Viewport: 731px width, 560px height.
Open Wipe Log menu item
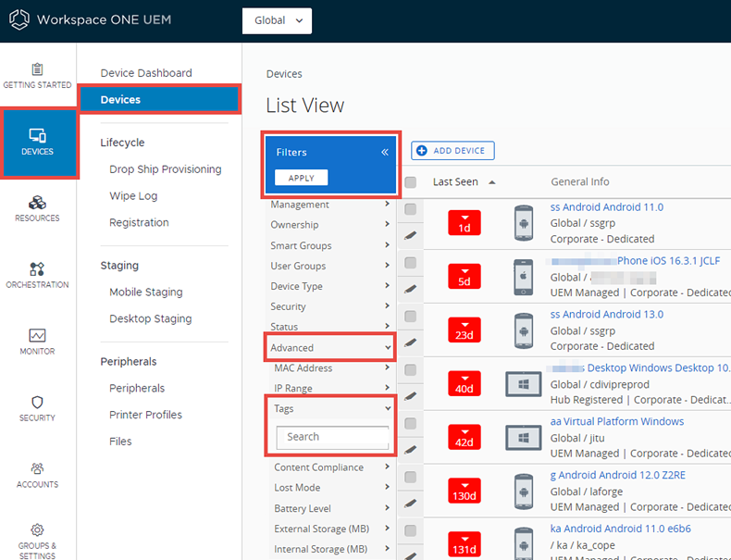pyautogui.click(x=133, y=196)
